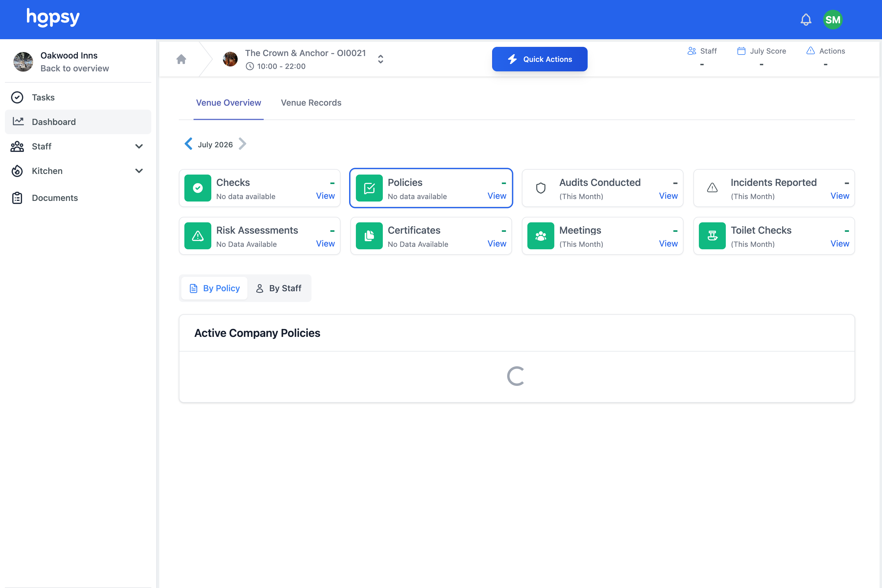
Task: Click the venue hours clock icon
Action: click(x=250, y=66)
